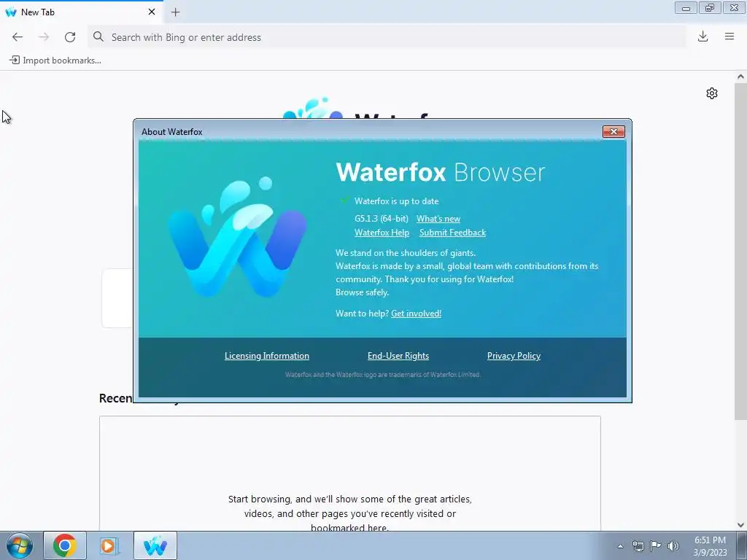747x560 pixels.
Task: Open the clock showing 6:51 PM
Action: (x=710, y=546)
